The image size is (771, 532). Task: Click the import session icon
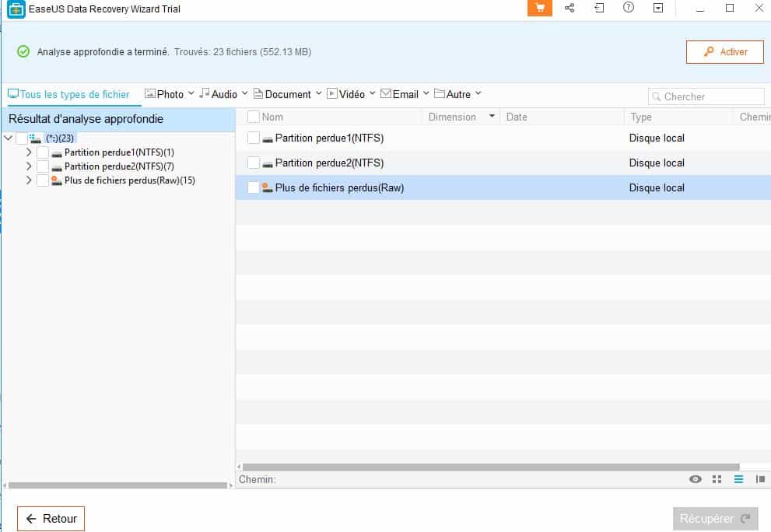click(x=599, y=8)
